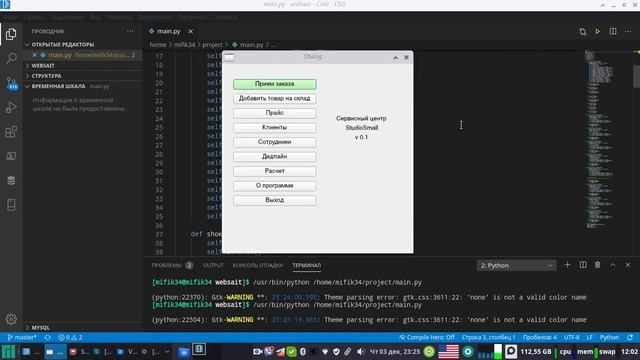Click the 'Дедлайн' button in the Dialog
Viewport: 640px width, 360px height.
pyautogui.click(x=275, y=156)
